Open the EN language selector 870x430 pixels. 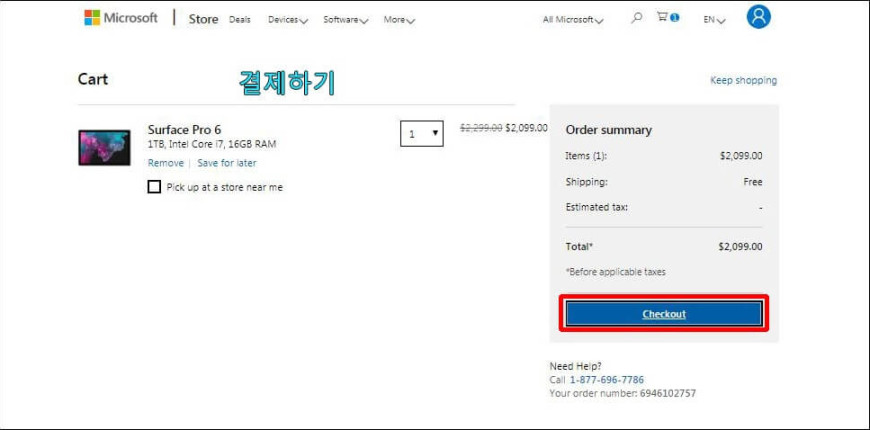click(x=714, y=19)
